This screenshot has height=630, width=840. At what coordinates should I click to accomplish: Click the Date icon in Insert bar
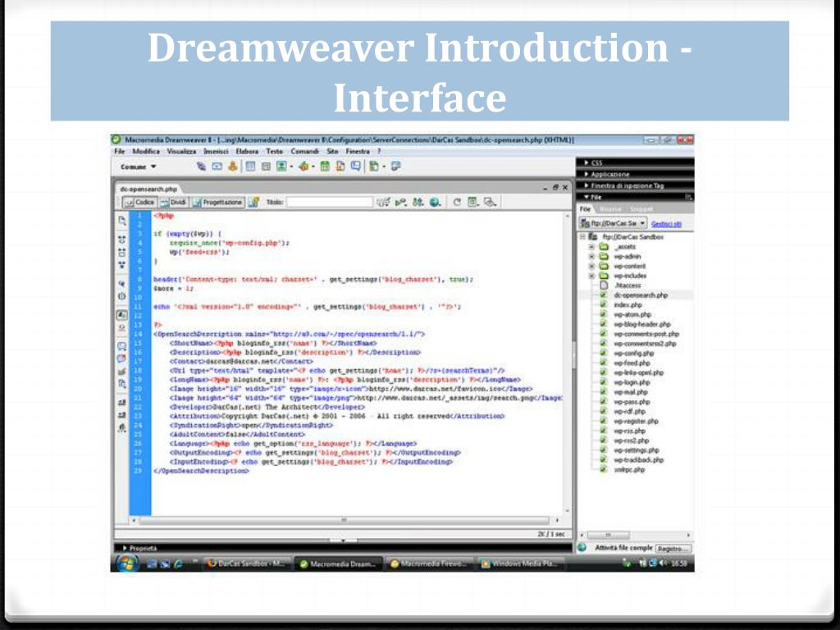point(325,167)
